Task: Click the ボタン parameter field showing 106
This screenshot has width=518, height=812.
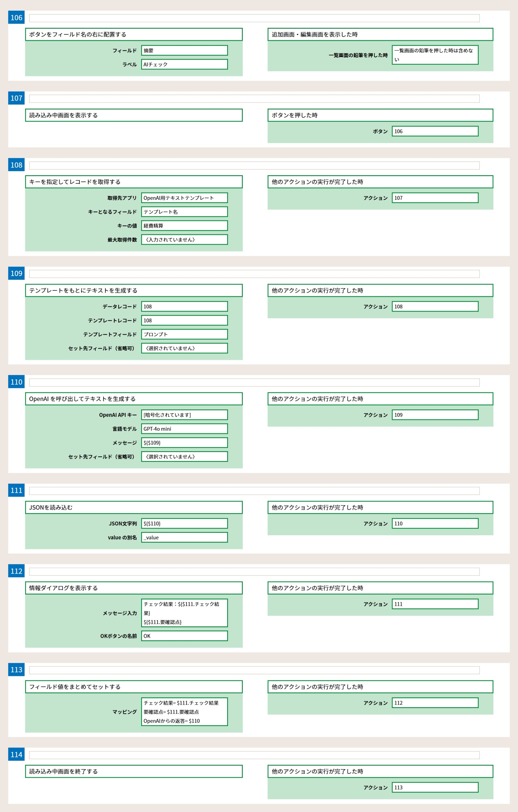Action: [x=435, y=131]
